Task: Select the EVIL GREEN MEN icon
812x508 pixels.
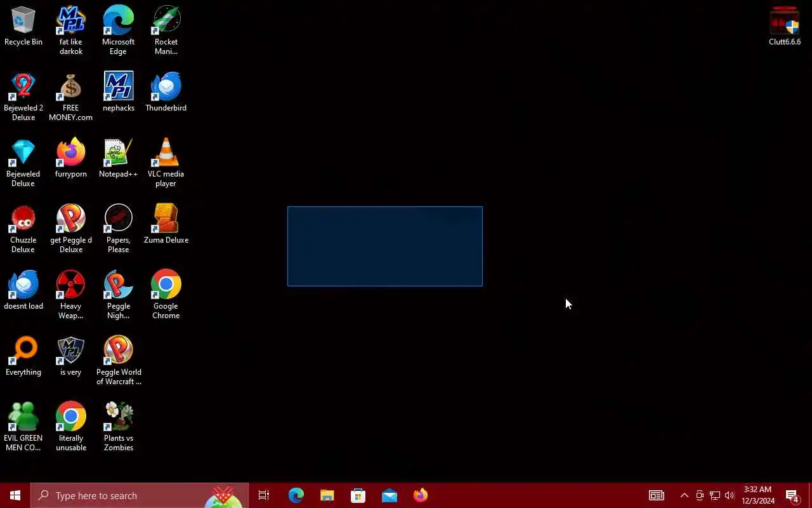Action: click(23, 427)
